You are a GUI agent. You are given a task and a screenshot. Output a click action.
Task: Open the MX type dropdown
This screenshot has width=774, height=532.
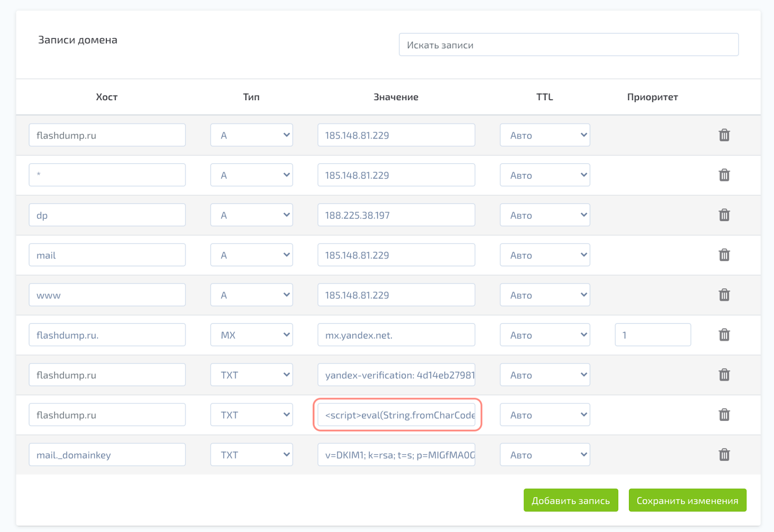pyautogui.click(x=252, y=335)
